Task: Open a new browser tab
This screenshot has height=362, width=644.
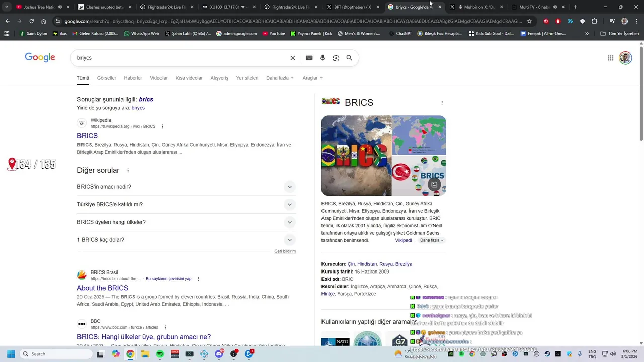Action: click(x=575, y=7)
